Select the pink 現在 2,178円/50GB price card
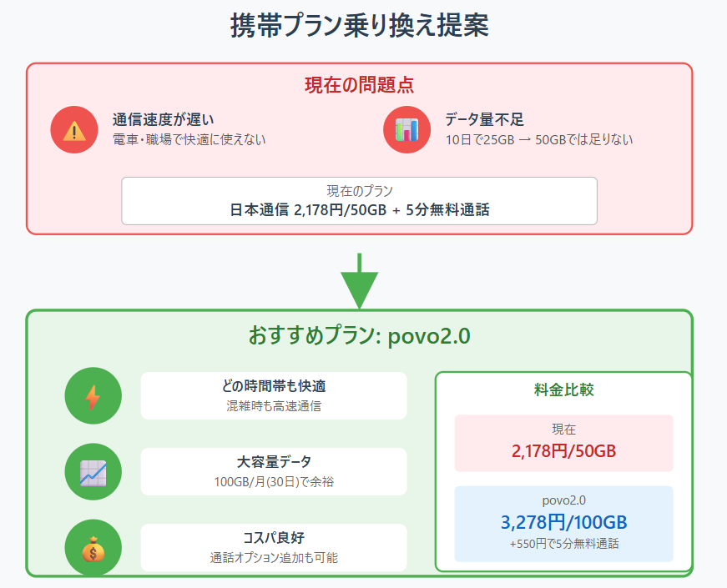 coord(563,443)
